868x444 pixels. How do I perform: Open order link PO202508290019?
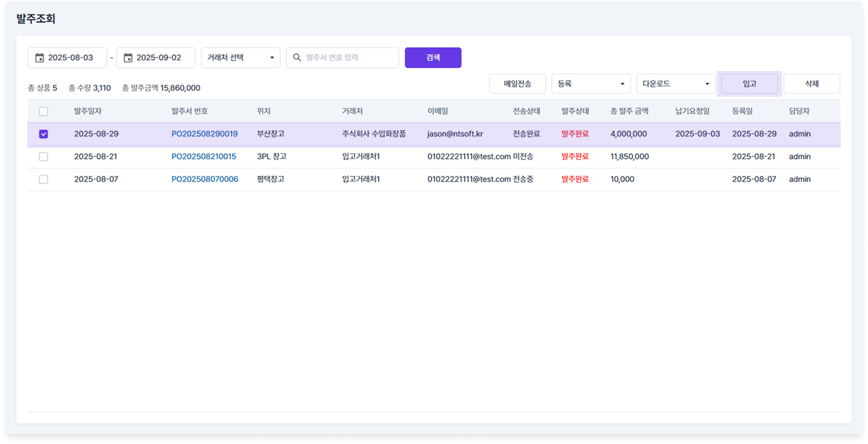click(204, 134)
